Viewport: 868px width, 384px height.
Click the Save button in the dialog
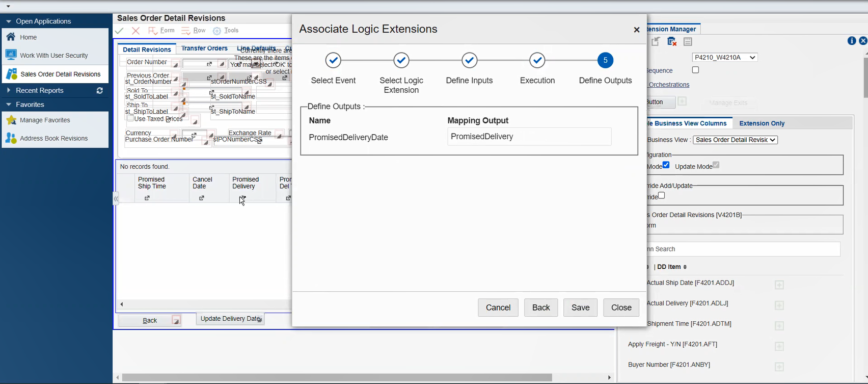pos(580,308)
